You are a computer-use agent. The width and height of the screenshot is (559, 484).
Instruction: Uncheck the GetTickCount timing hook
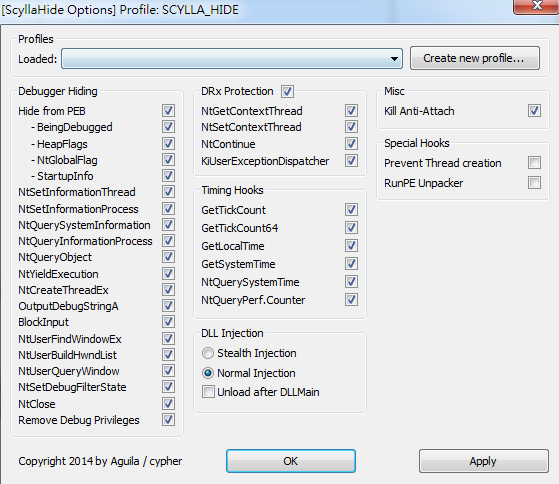pos(351,210)
